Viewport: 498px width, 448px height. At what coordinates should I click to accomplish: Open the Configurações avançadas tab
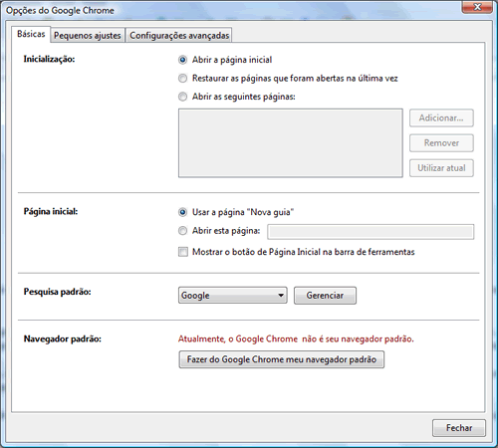(179, 35)
